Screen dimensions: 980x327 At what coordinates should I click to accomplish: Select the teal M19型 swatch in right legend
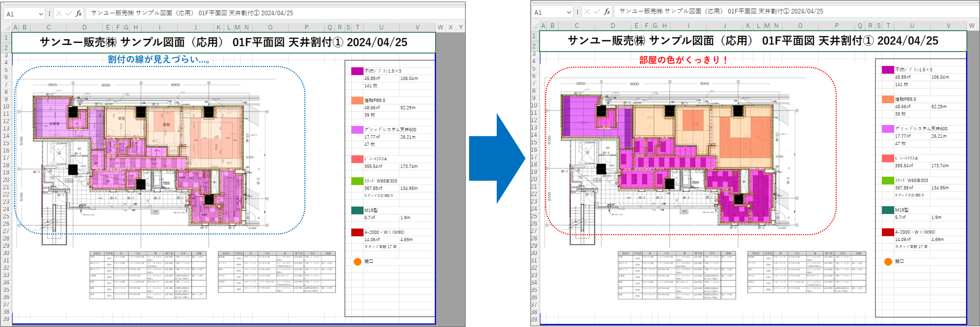pos(888,210)
